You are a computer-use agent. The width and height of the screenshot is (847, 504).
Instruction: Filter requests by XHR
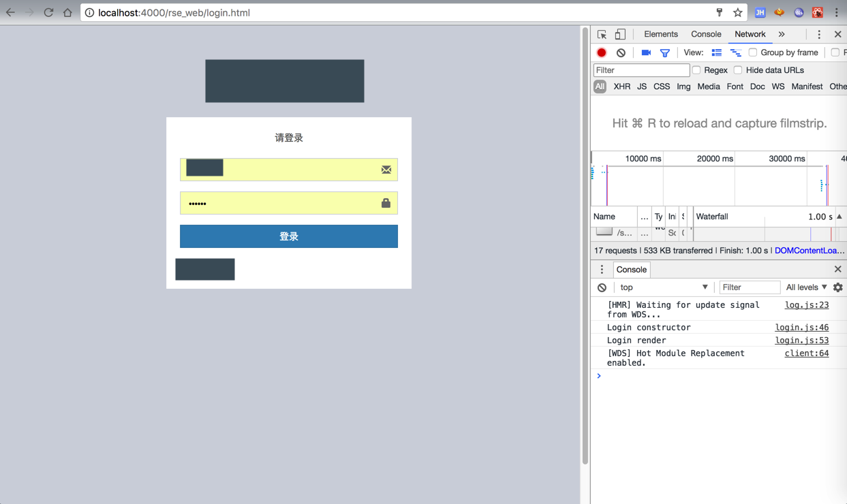coord(621,86)
